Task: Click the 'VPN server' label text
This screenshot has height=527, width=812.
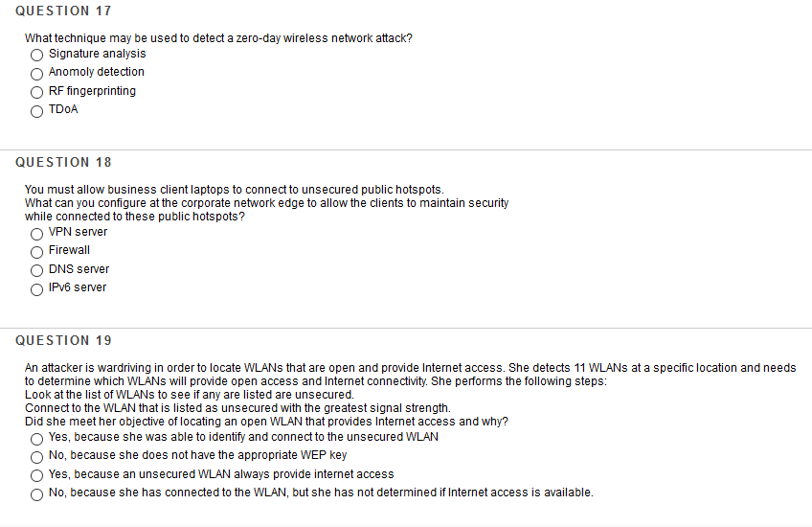Action: pyautogui.click(x=78, y=232)
